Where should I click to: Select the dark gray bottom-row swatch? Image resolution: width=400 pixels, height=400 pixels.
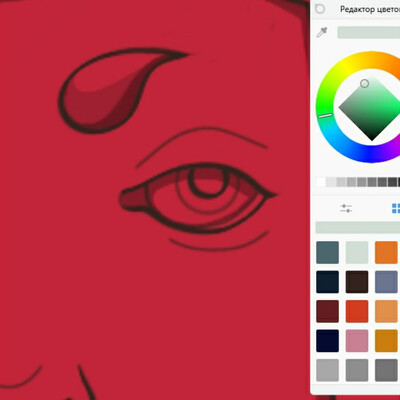click(x=386, y=370)
